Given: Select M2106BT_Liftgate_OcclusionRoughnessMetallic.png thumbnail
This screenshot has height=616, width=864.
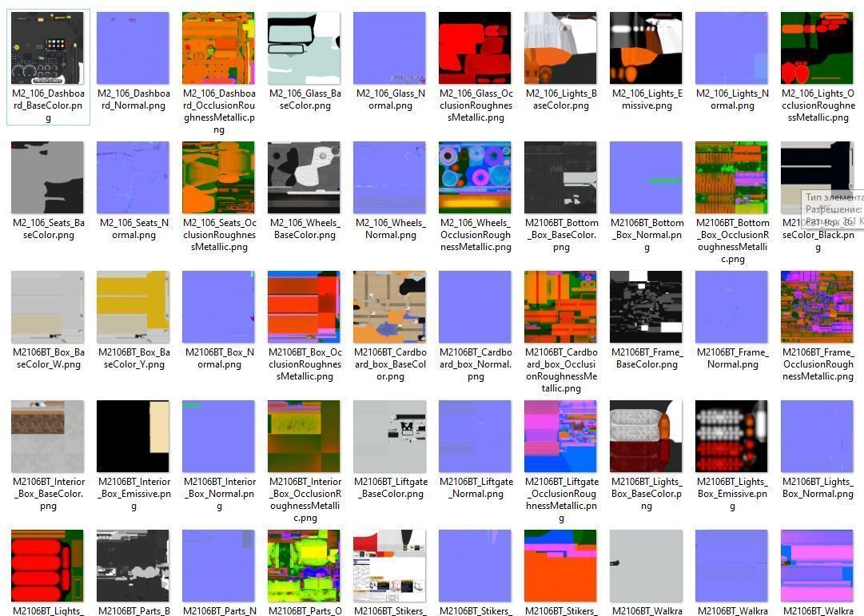Looking at the screenshot, I should pos(560,436).
